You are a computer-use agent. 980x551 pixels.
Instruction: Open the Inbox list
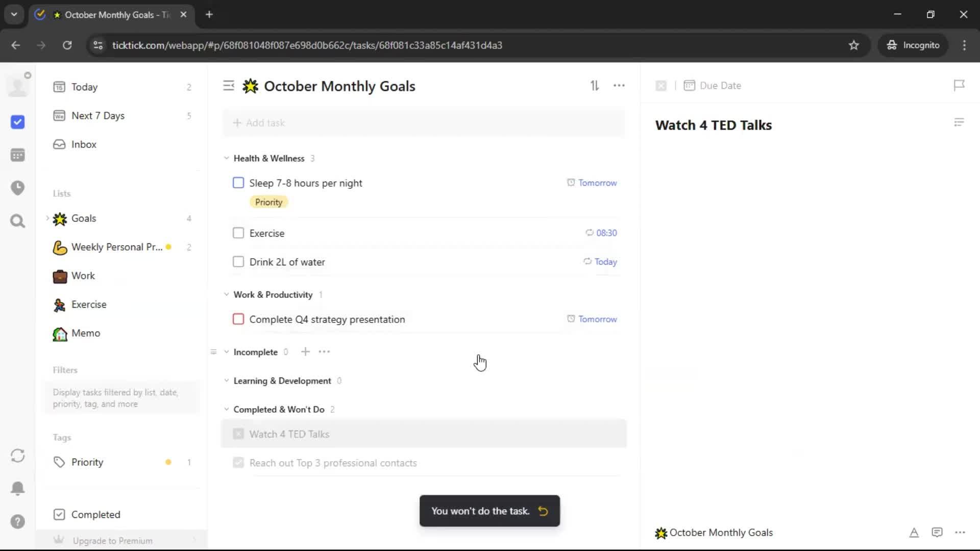click(x=84, y=144)
